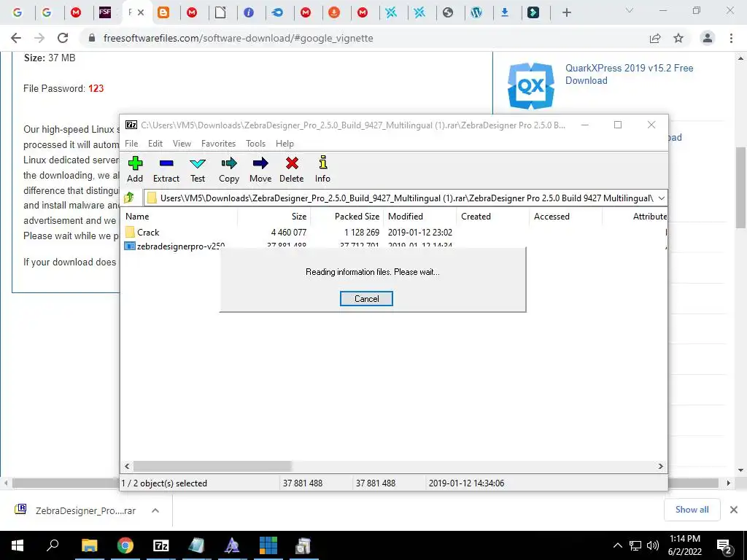Viewport: 747px width, 560px height.
Task: Open Chrome three-dot menu
Action: click(731, 38)
